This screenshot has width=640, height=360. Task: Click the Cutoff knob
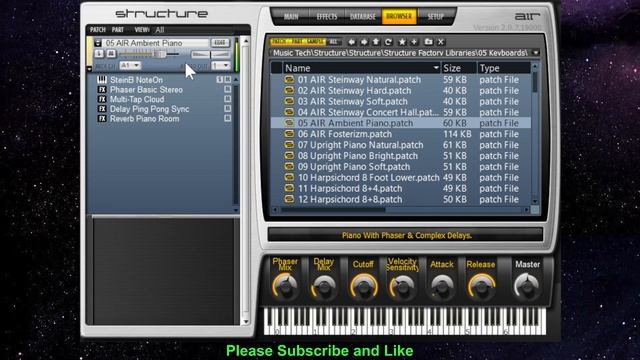[363, 286]
